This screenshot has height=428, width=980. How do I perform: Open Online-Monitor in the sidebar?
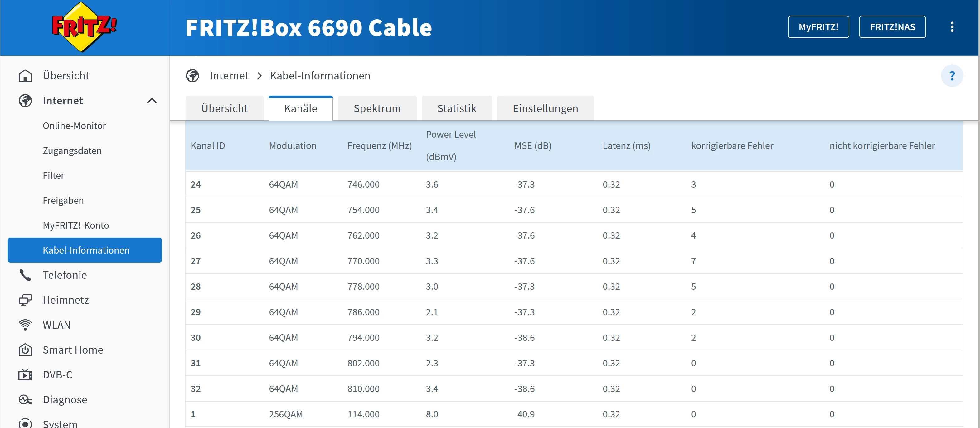point(74,126)
